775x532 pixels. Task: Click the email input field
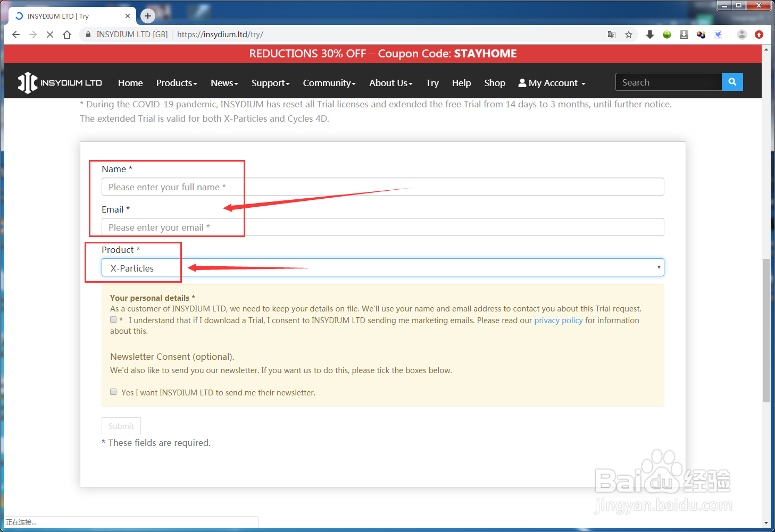coord(383,227)
